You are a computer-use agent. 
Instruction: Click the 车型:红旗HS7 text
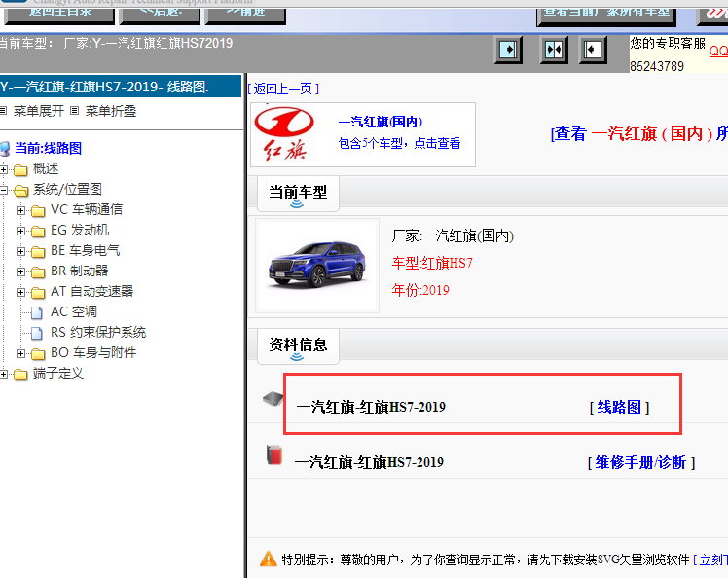coord(432,264)
